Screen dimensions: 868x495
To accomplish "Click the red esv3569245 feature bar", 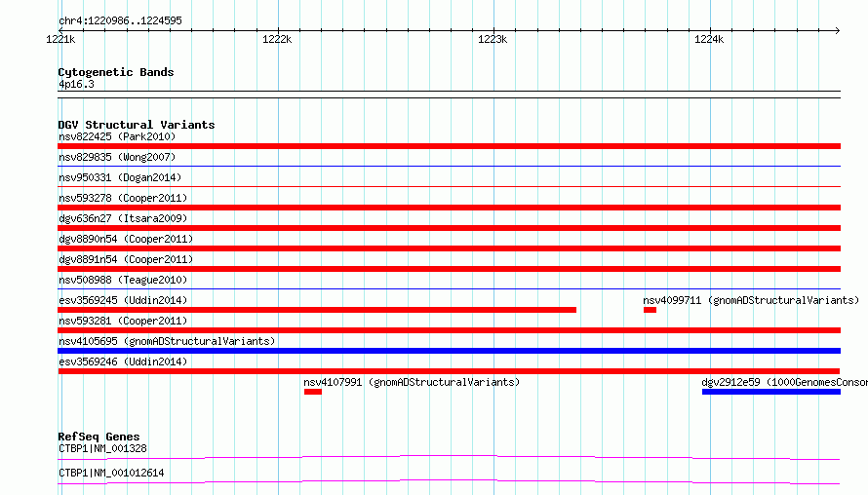I will [x=317, y=310].
